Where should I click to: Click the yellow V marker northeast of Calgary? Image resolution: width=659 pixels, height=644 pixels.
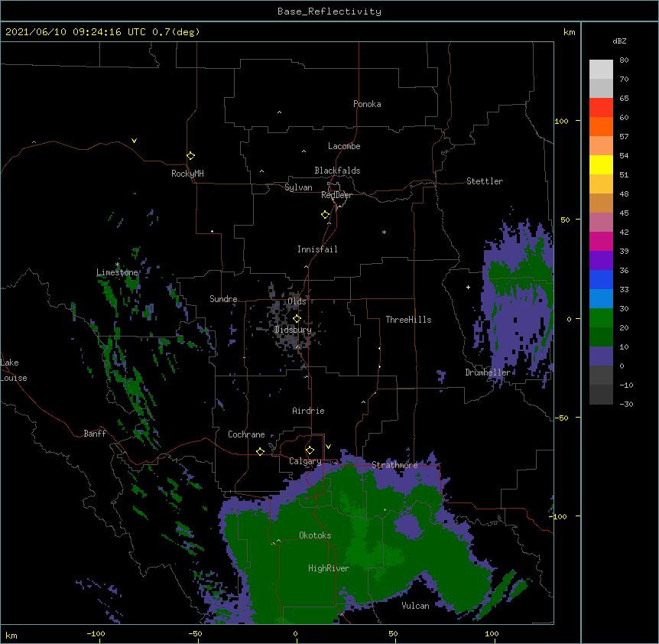point(328,447)
